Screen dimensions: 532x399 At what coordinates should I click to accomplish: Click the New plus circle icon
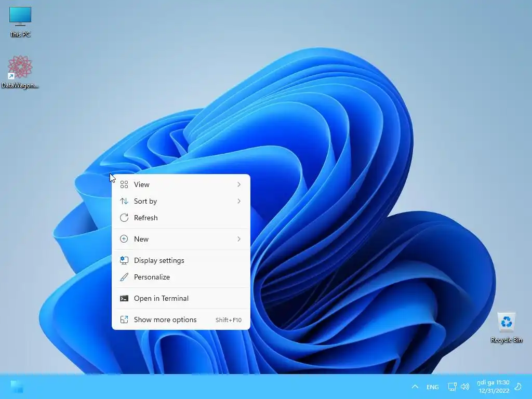pyautogui.click(x=124, y=239)
